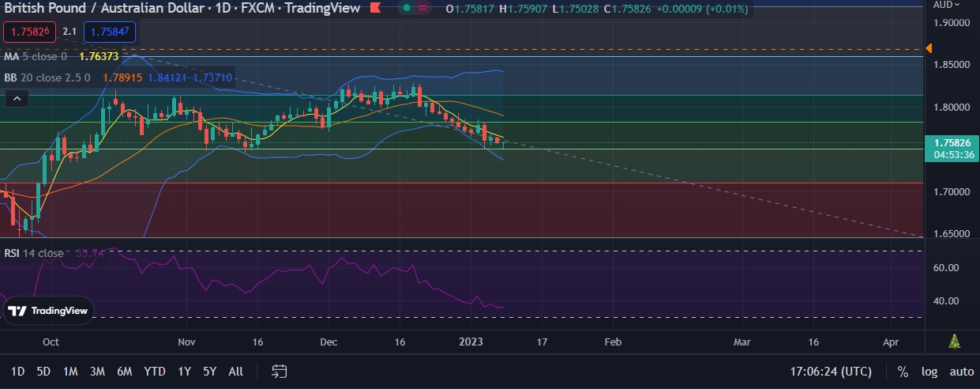Select the BB 20 close indicator legend
Viewport: 980px width, 389px height.
pyautogui.click(x=47, y=78)
